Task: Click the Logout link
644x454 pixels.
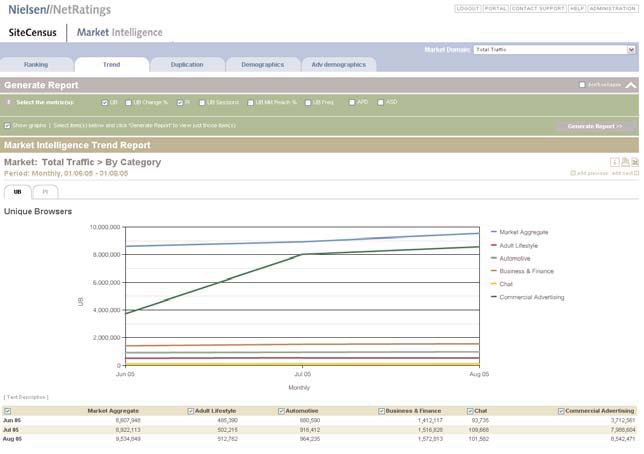Action: [x=467, y=8]
